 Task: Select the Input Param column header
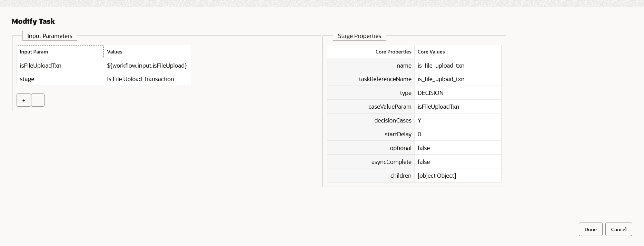point(60,52)
